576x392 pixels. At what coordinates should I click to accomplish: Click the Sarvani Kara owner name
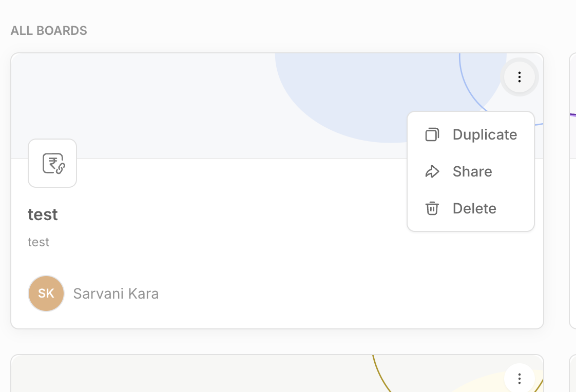[116, 293]
